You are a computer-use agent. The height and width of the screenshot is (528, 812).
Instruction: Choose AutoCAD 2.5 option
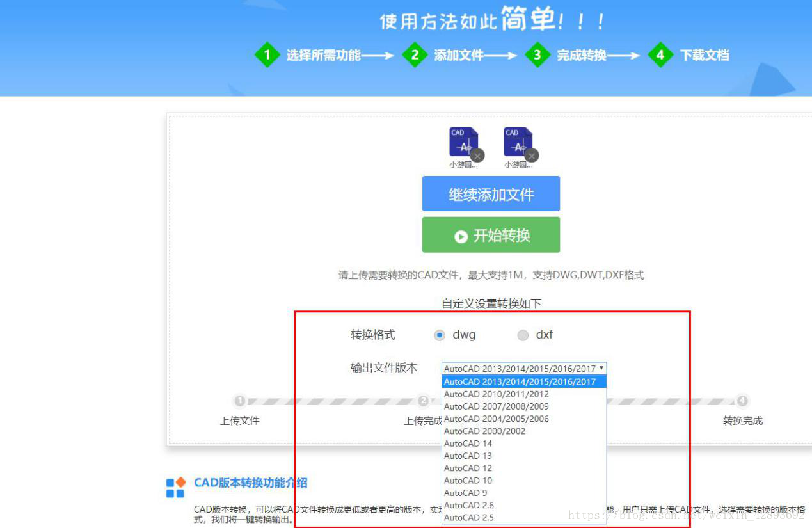[524, 518]
